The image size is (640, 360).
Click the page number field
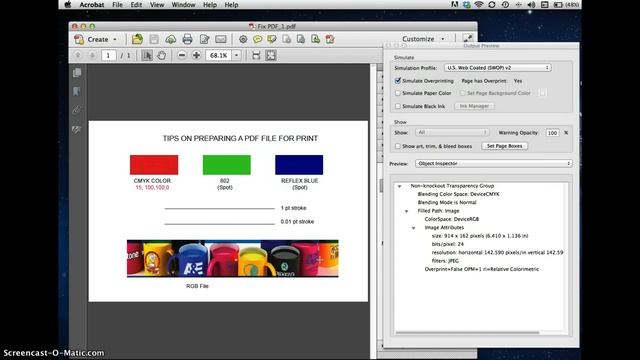pos(108,55)
